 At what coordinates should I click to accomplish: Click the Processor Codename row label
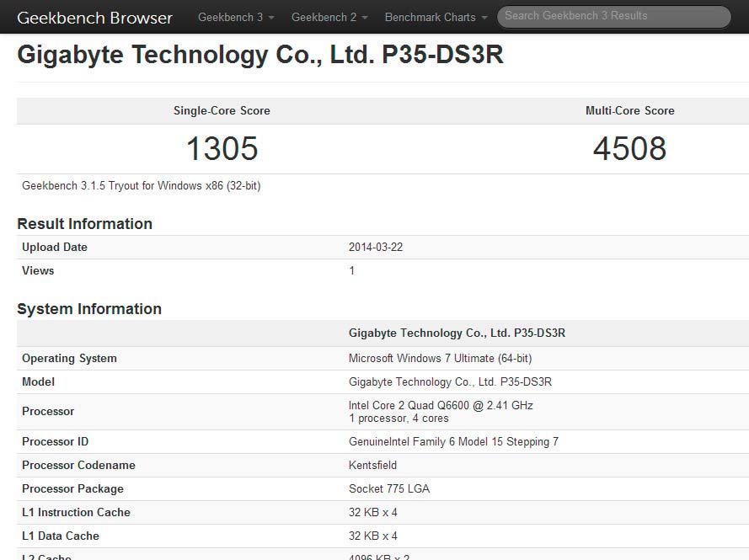pyautogui.click(x=78, y=466)
